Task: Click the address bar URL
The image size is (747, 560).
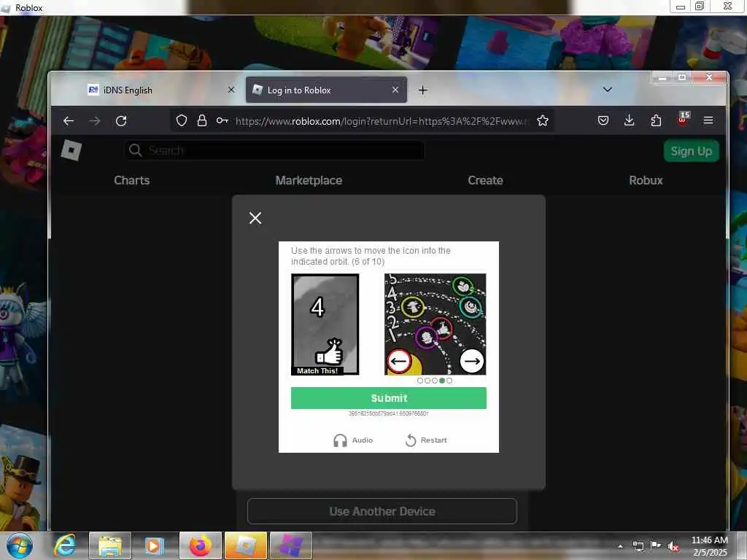Action: [x=381, y=121]
